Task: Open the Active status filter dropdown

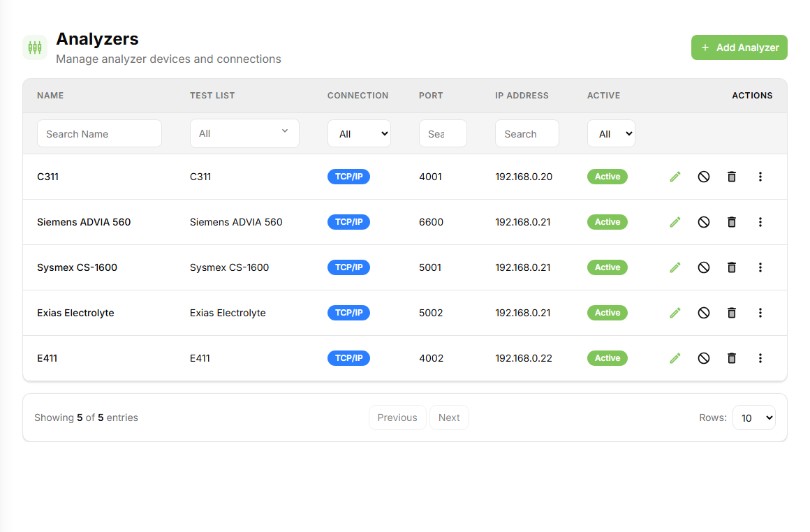Action: click(x=611, y=134)
